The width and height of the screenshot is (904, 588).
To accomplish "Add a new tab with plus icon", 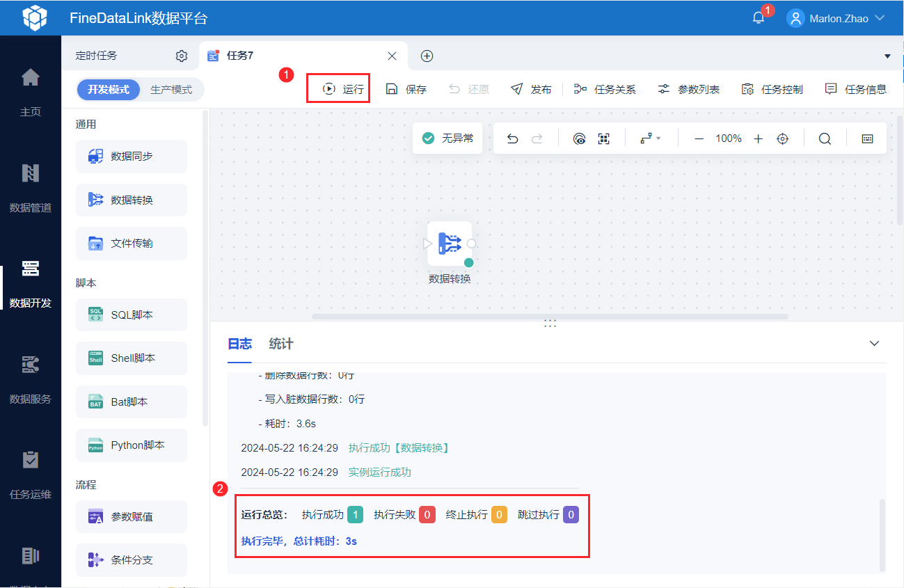I will coord(427,56).
